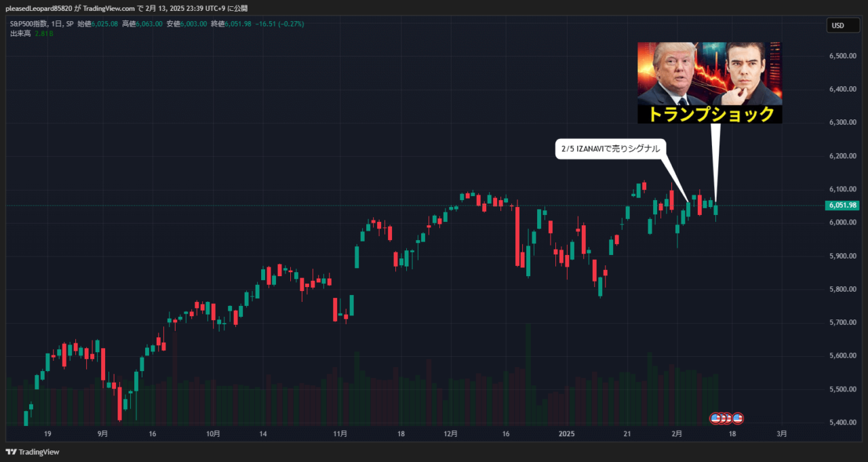Expand the SP exchange source label
Viewport: 868px width, 462px height.
(69, 24)
